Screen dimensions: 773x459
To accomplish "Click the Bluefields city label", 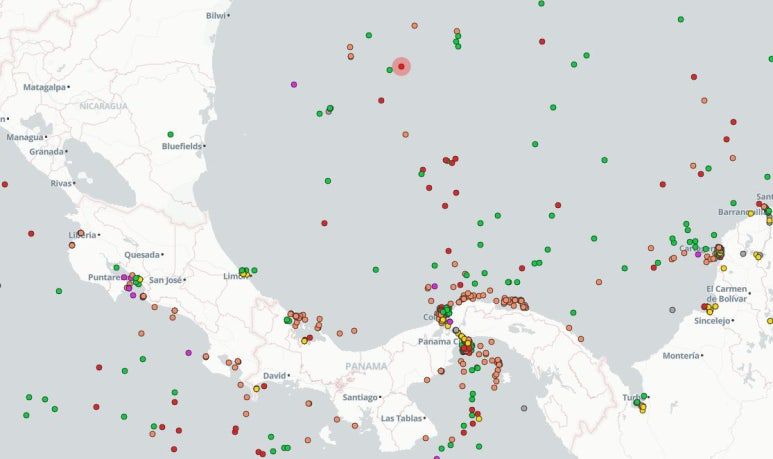I will click(x=181, y=146).
